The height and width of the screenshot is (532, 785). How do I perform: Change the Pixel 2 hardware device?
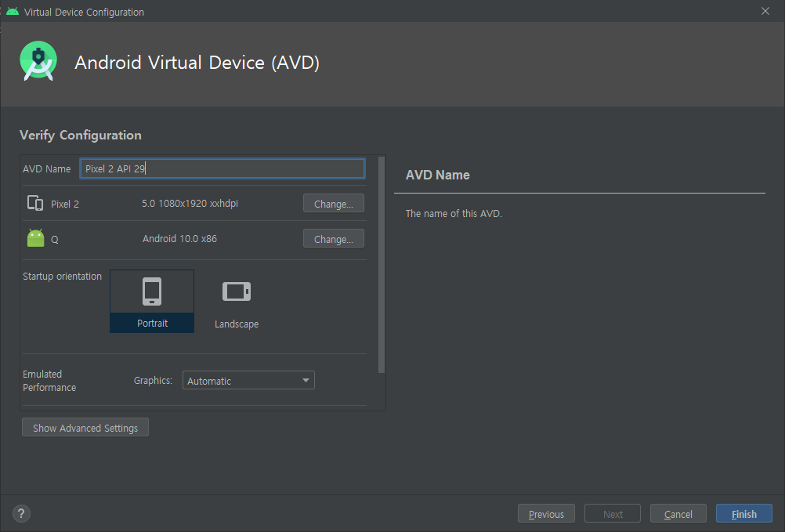tap(334, 204)
